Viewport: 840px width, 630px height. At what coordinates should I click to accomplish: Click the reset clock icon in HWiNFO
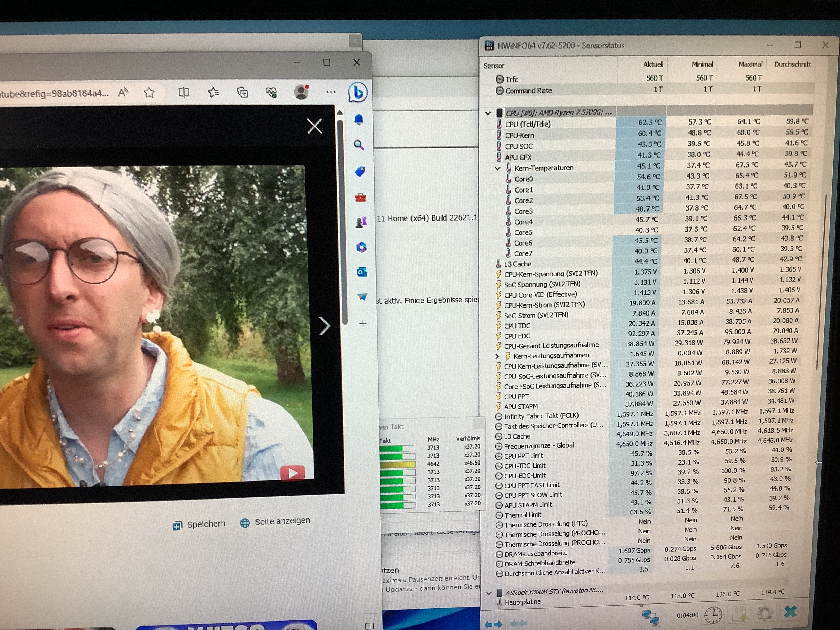coord(714,615)
